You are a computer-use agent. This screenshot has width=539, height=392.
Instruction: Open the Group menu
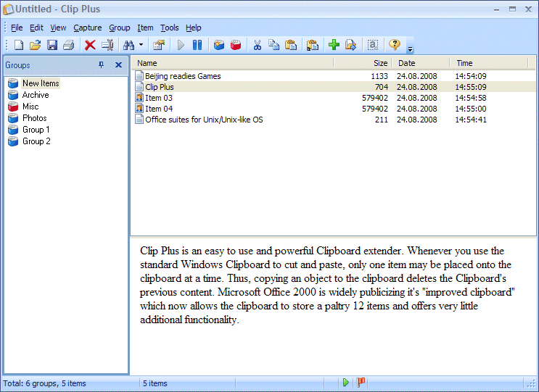[x=119, y=28]
